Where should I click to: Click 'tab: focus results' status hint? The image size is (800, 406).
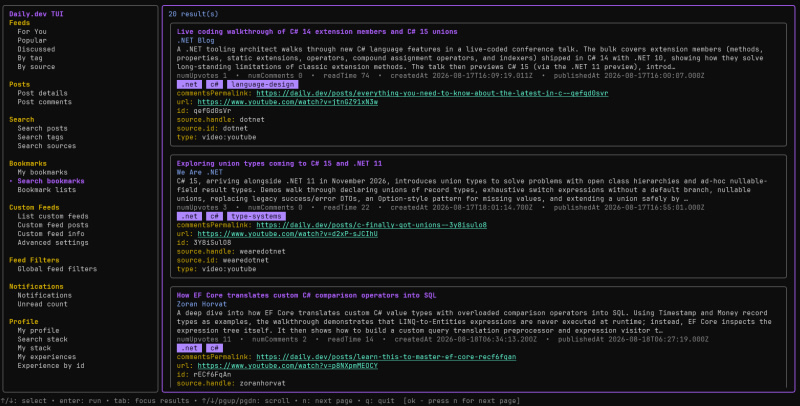pyautogui.click(x=152, y=401)
